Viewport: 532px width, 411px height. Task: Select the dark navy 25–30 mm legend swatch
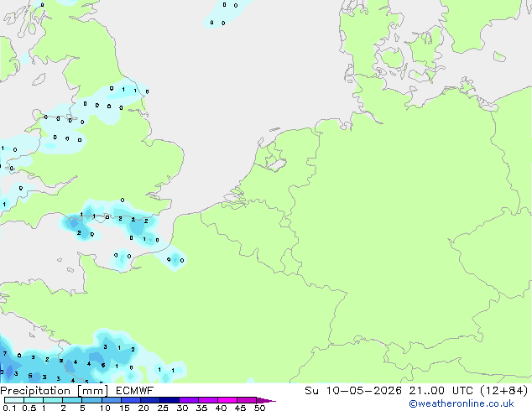click(x=169, y=400)
